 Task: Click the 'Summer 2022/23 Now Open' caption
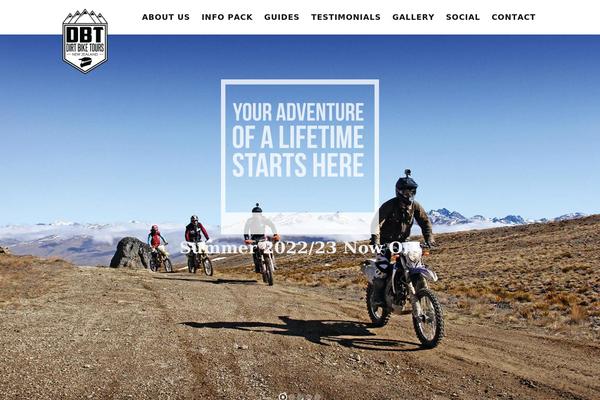click(x=300, y=248)
